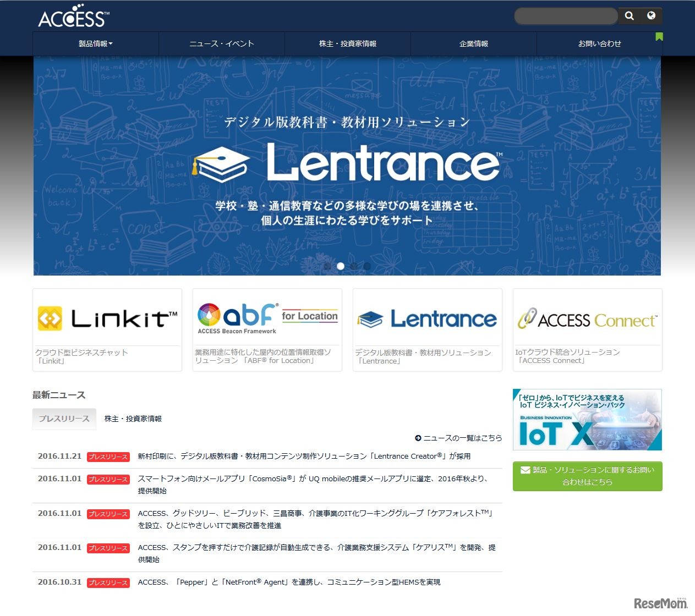Click the ACCESS Connect link icon

(527, 318)
